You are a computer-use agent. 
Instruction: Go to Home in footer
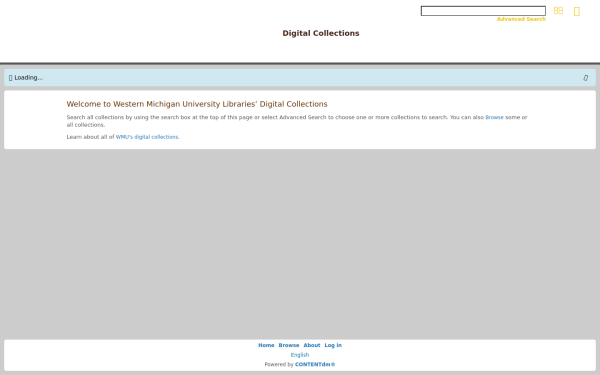tap(266, 345)
